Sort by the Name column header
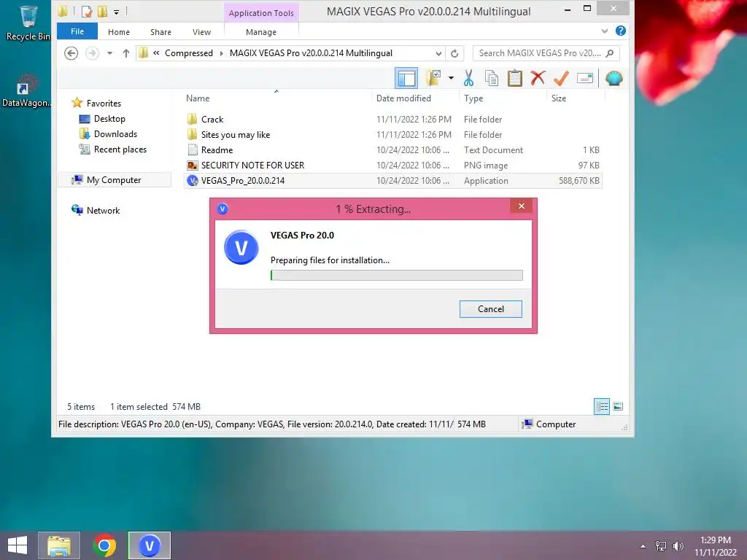 [x=198, y=98]
